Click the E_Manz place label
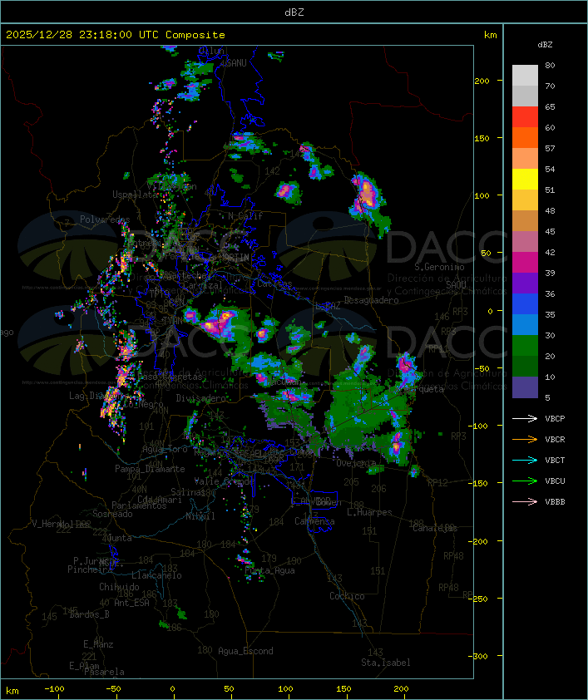The height and width of the screenshot is (700, 588). coord(98,644)
